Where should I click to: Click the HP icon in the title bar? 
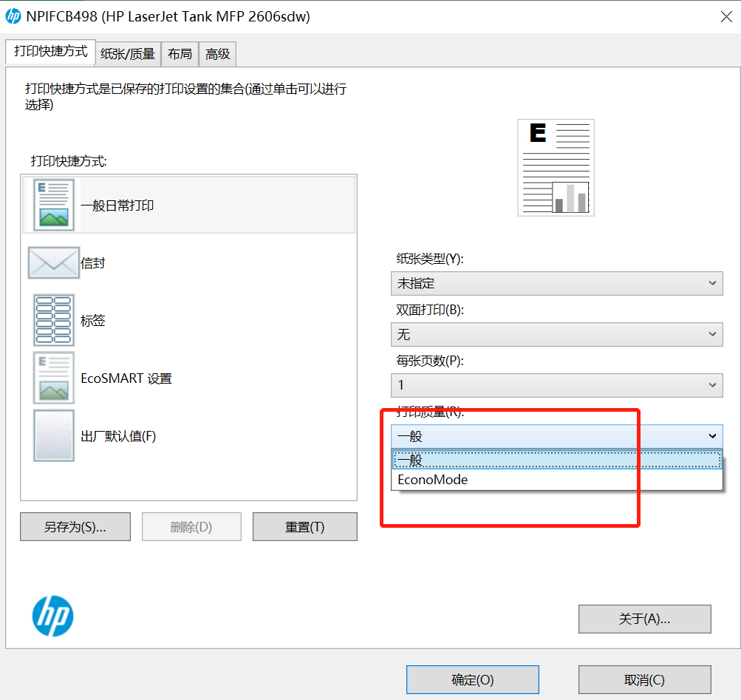pos(12,16)
